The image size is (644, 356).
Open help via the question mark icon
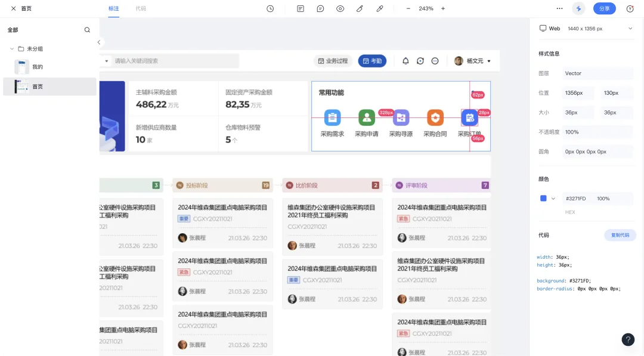(628, 339)
